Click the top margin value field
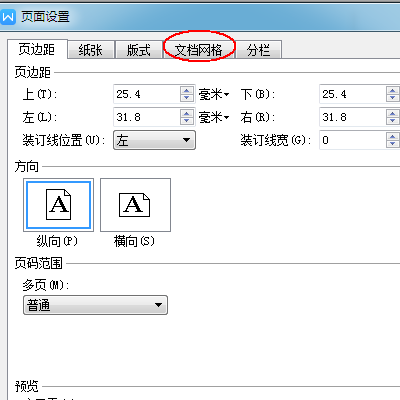The height and width of the screenshot is (400, 400). (x=147, y=94)
